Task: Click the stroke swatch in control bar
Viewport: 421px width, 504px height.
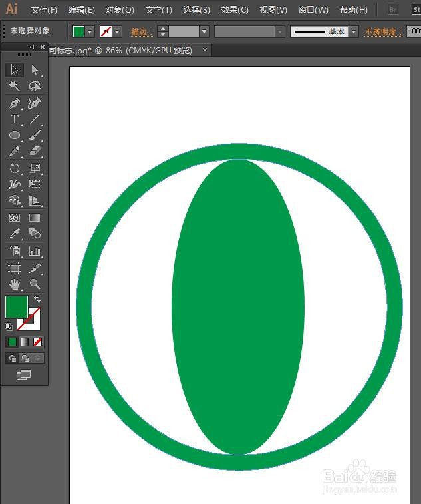Action: [106, 31]
